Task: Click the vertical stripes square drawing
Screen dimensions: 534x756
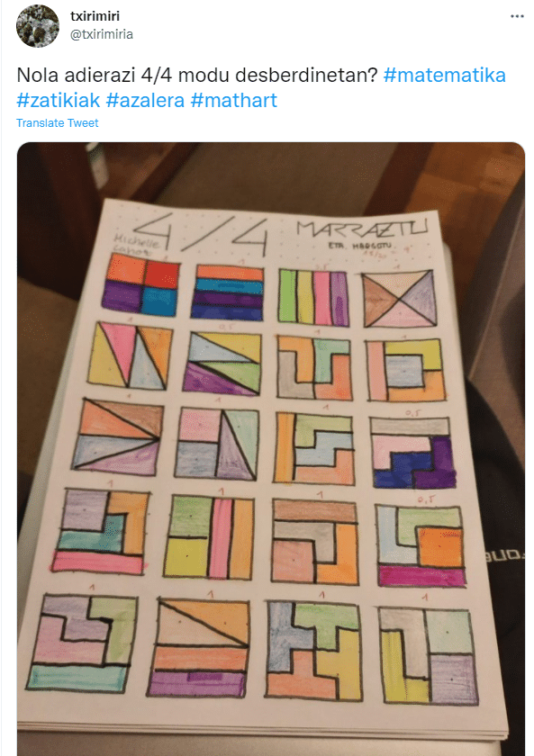Action: pos(313,297)
